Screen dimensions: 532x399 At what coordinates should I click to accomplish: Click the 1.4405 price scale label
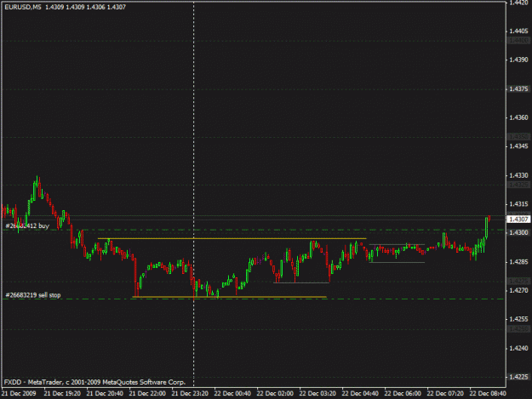[x=518, y=31]
